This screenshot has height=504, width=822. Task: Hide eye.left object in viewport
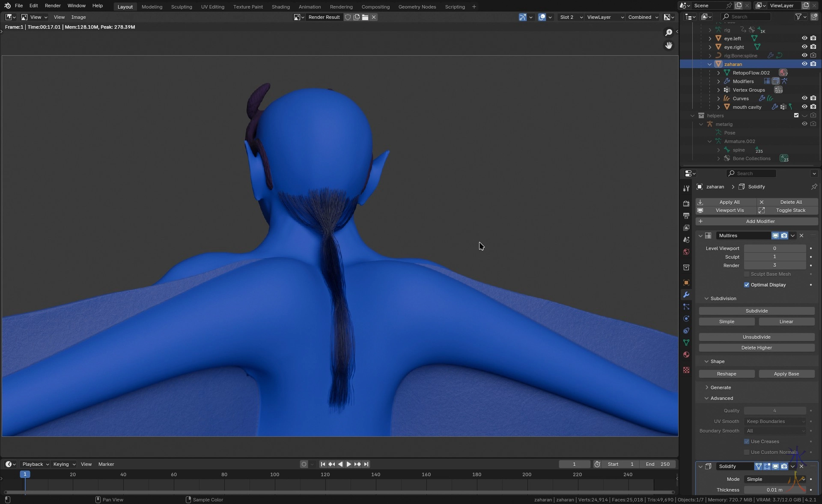click(804, 39)
